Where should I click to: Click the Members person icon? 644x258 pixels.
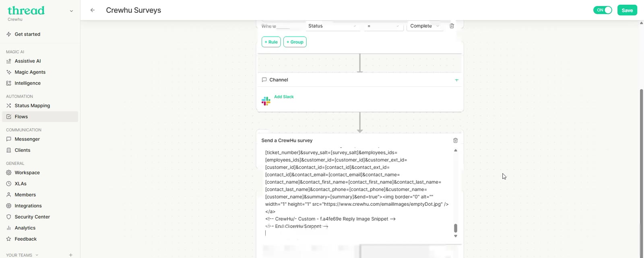(9, 195)
